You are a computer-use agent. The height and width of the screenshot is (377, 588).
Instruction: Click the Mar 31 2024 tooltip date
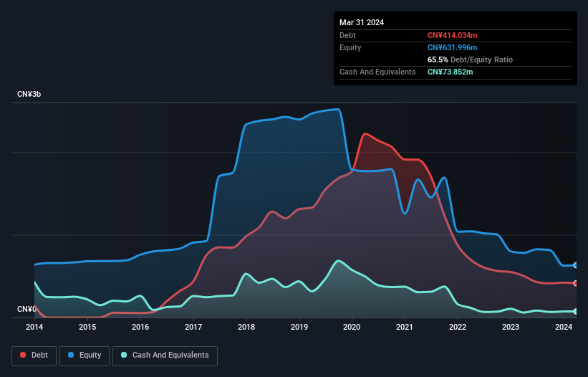coord(362,22)
